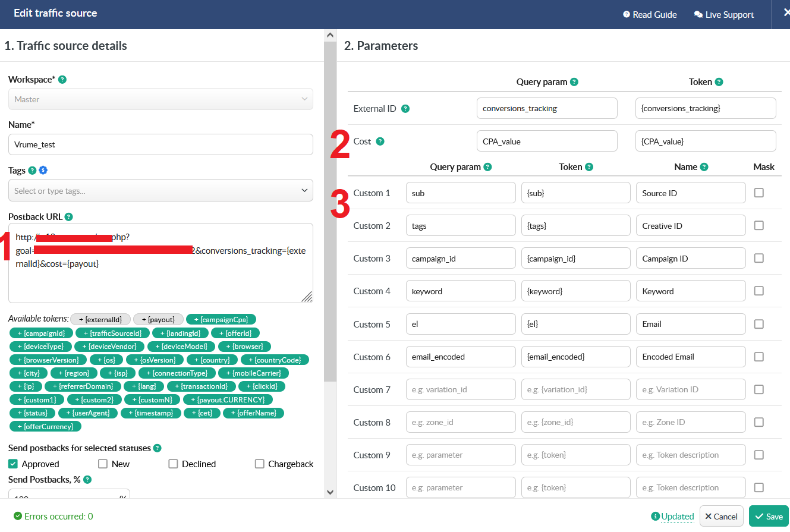The image size is (790, 532).
Task: Open the Workspace Master dropdown
Action: pos(160,99)
